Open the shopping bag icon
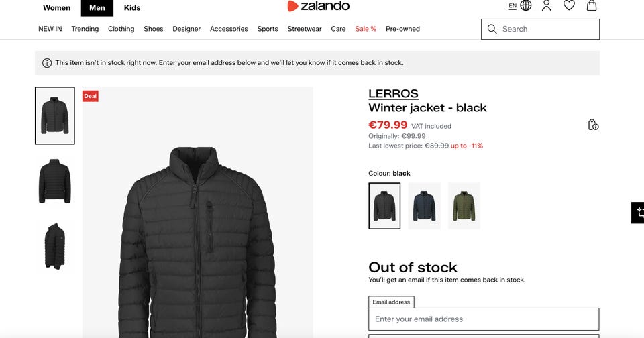Screen dimensions: 644x338 [592, 5]
